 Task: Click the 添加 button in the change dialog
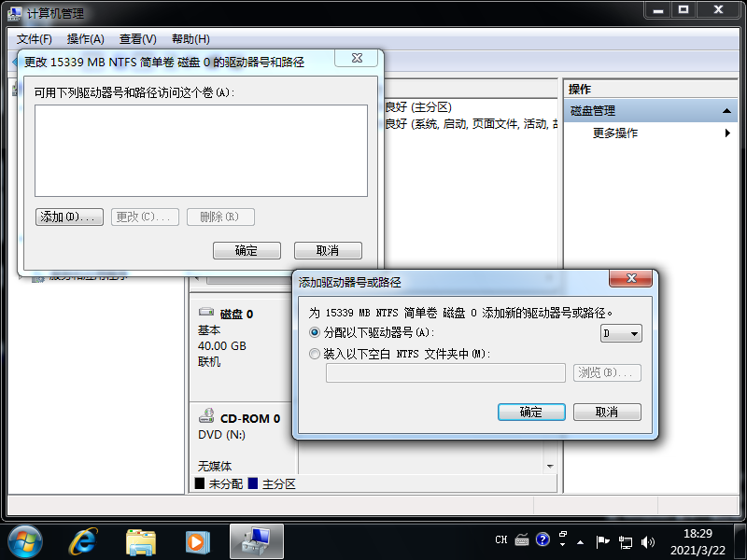click(x=69, y=217)
